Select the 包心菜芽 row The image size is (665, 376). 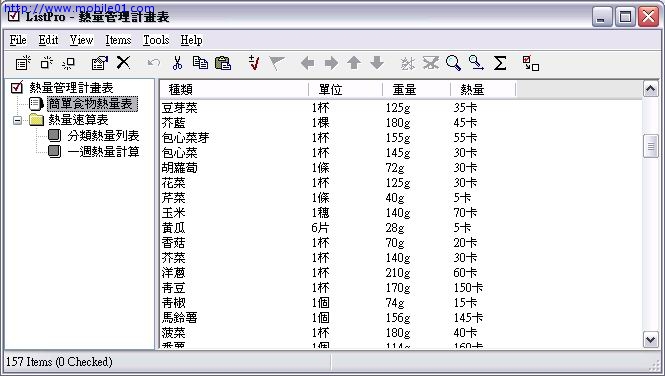[401, 138]
